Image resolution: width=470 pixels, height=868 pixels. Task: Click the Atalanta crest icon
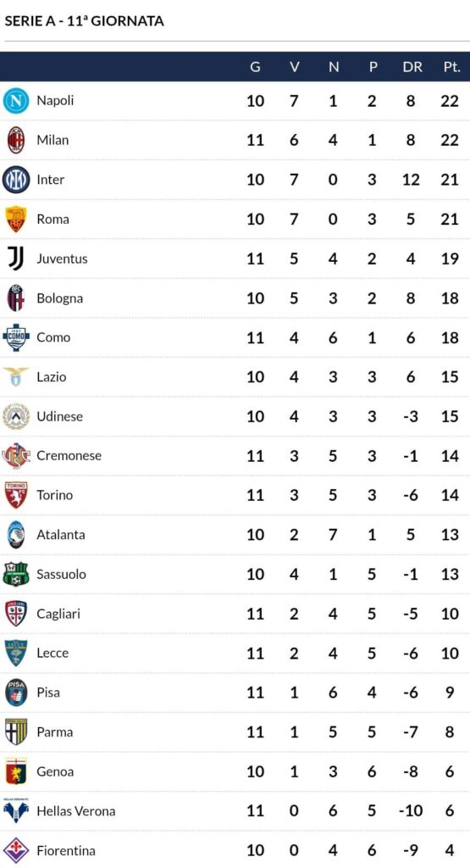coord(16,535)
